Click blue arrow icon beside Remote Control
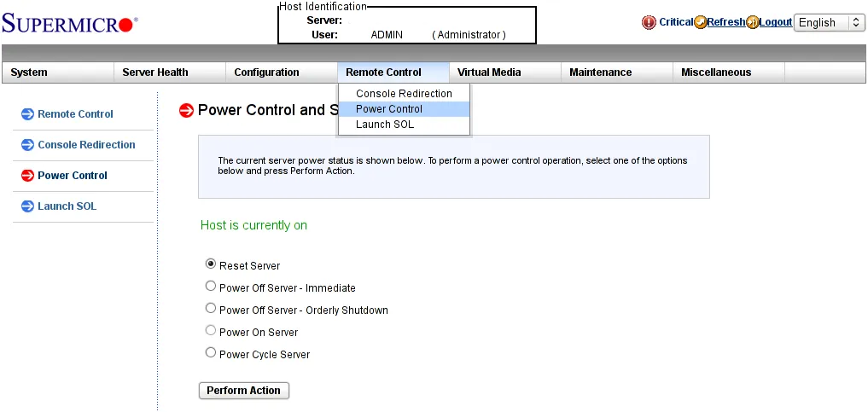Image resolution: width=868 pixels, height=412 pixels. click(x=27, y=114)
